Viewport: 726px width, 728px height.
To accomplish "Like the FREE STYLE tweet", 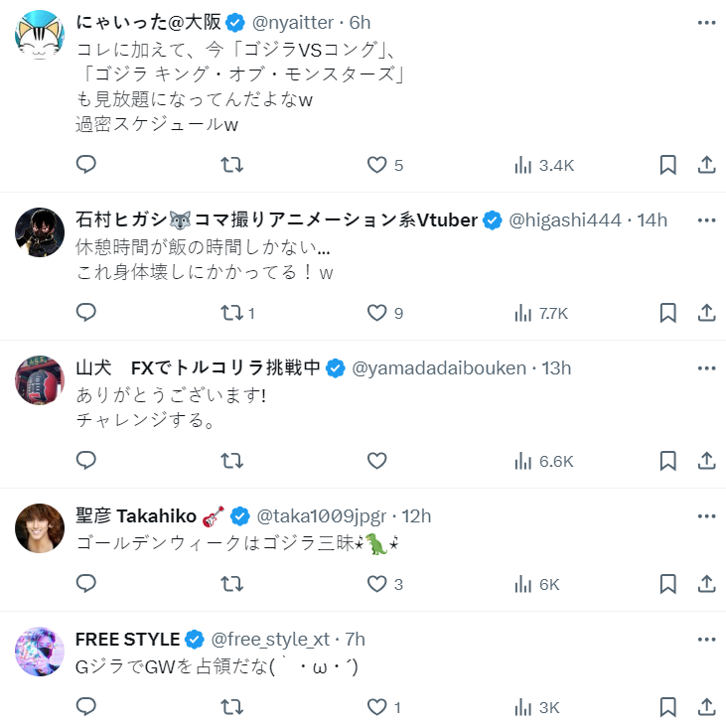I will tap(376, 707).
